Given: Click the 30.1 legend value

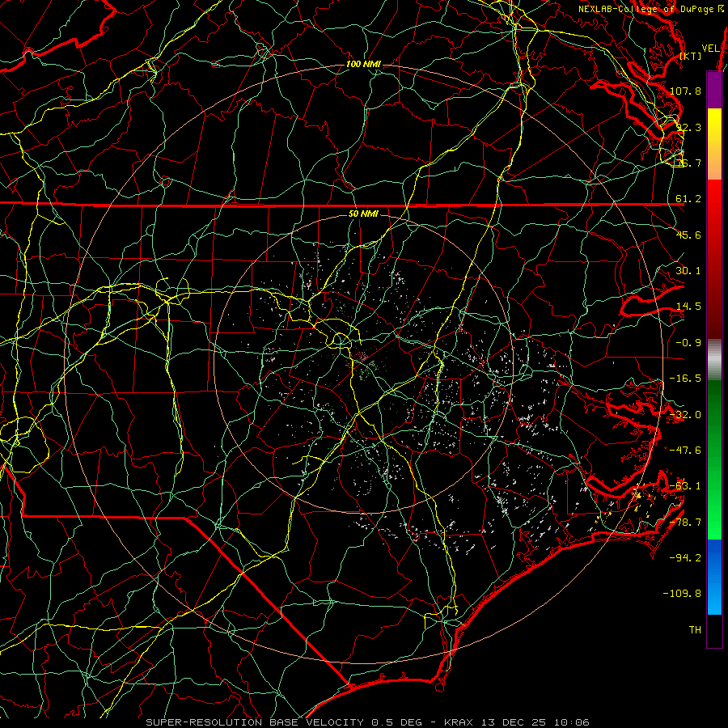Looking at the screenshot, I should click(x=688, y=271).
